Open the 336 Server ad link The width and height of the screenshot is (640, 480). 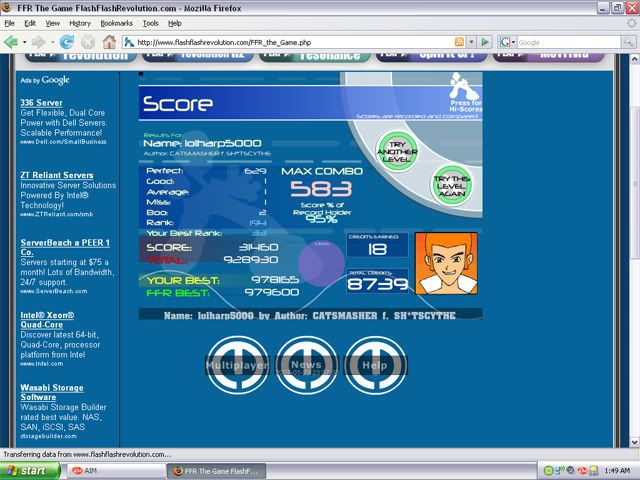[x=41, y=102]
